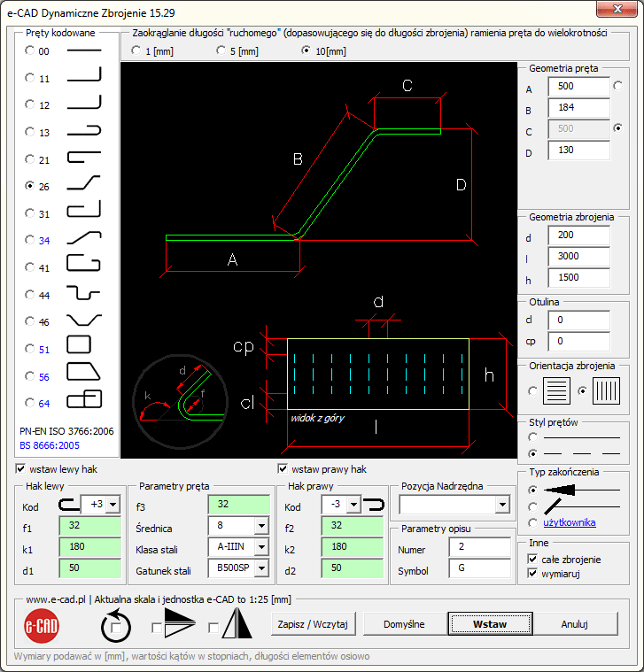Image resolution: width=644 pixels, height=672 pixels.
Task: Click the hooked bar shape icon for code 13
Action: pyautogui.click(x=84, y=130)
